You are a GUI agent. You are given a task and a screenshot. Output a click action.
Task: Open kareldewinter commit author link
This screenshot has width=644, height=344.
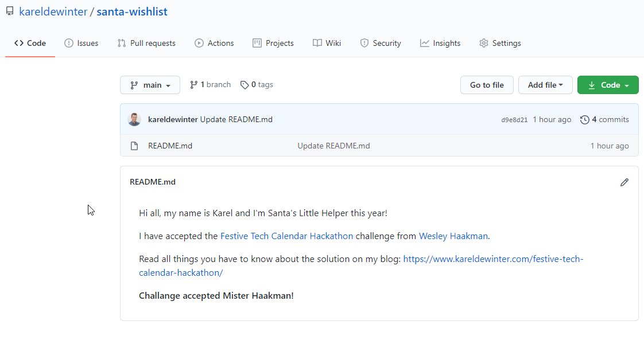coord(173,119)
